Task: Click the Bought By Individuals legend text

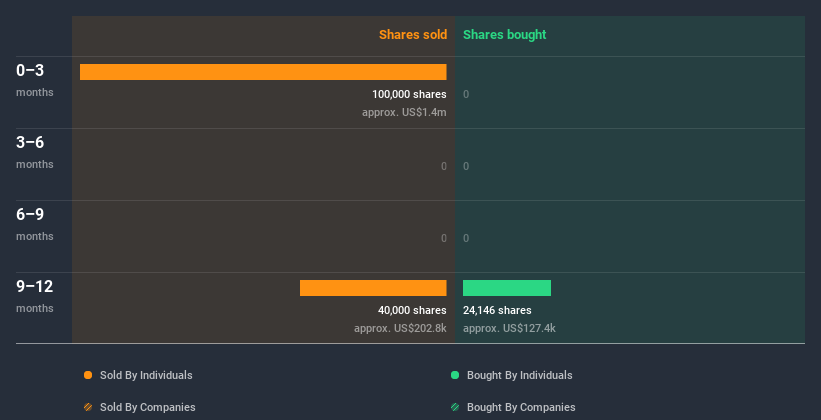Action: (x=519, y=375)
